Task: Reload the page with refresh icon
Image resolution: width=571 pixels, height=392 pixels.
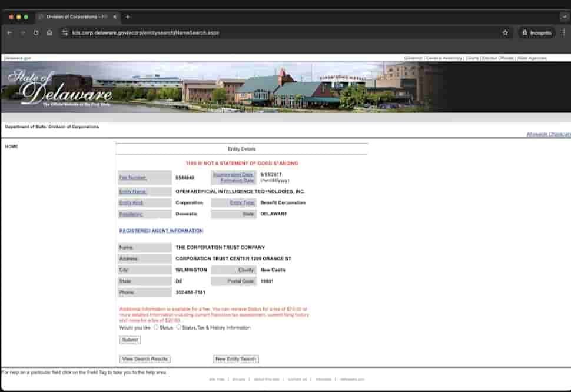Action: click(36, 33)
